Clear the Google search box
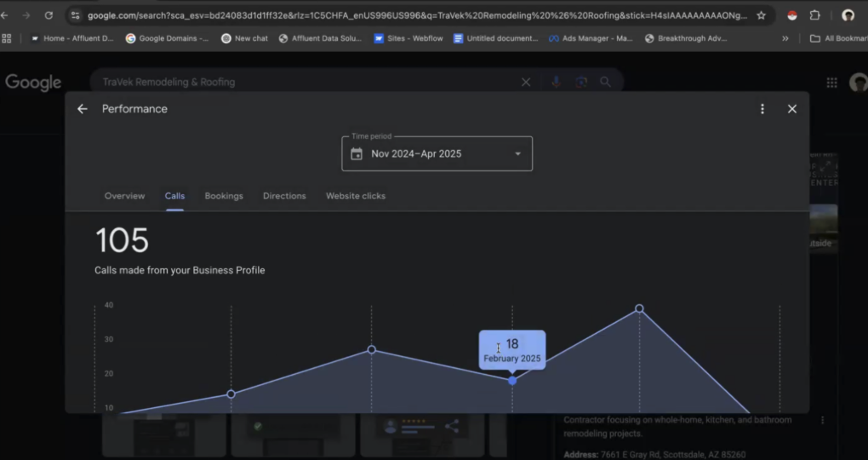This screenshot has height=460, width=868. (x=526, y=82)
